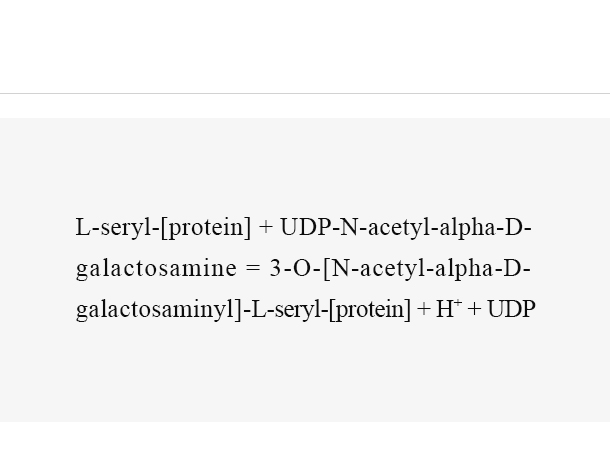This screenshot has width=610, height=463.
Task: Click L-seryl on the third line
Action: 286,310
